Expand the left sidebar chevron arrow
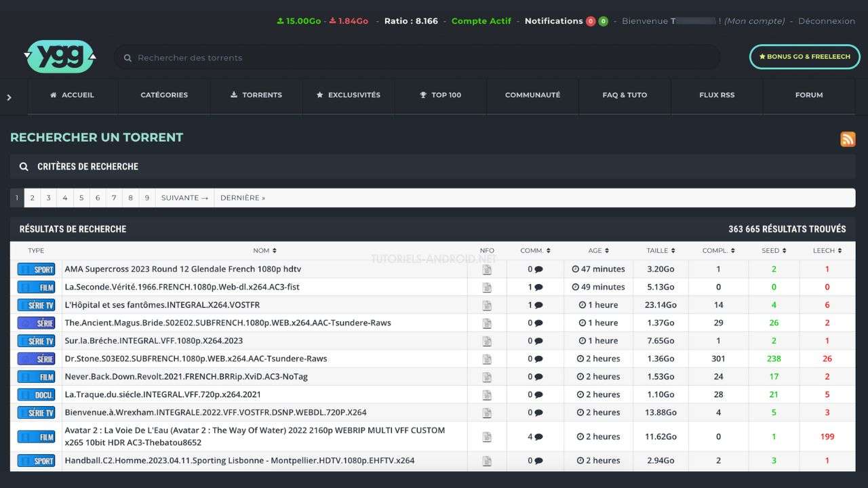868x488 pixels. point(9,98)
